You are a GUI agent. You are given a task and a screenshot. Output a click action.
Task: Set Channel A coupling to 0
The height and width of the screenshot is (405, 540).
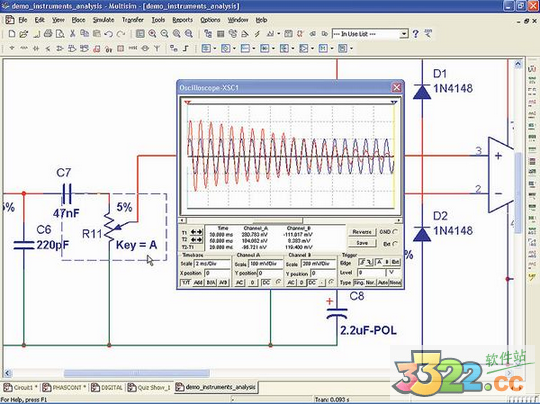point(252,283)
